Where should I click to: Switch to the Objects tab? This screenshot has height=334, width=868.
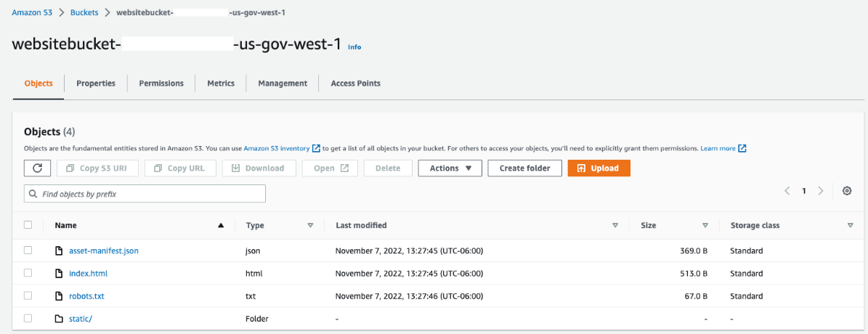(38, 83)
